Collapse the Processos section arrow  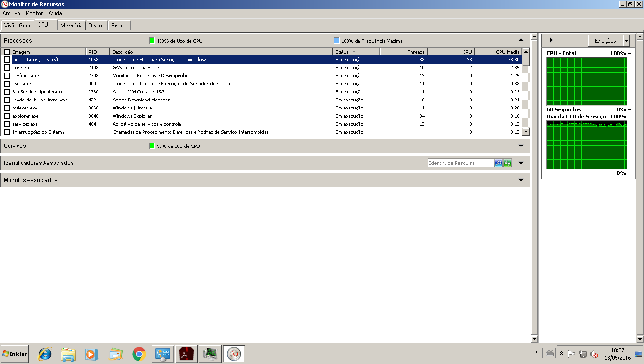521,40
